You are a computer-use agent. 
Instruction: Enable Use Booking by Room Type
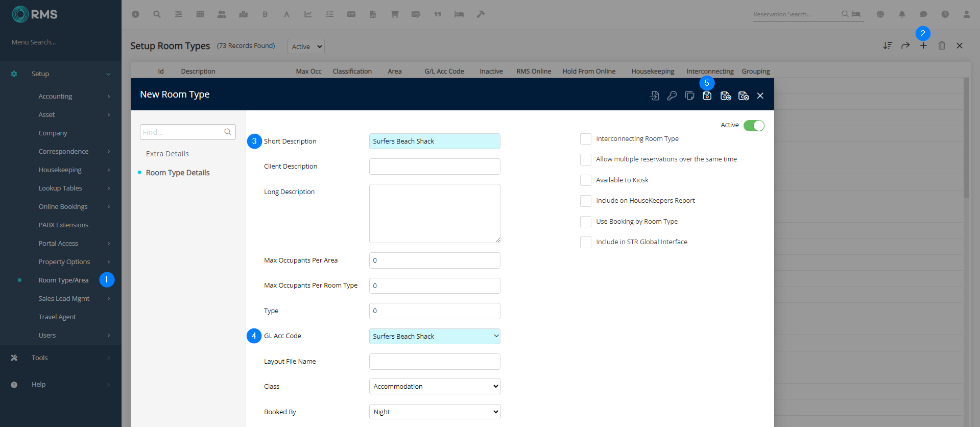click(x=586, y=222)
